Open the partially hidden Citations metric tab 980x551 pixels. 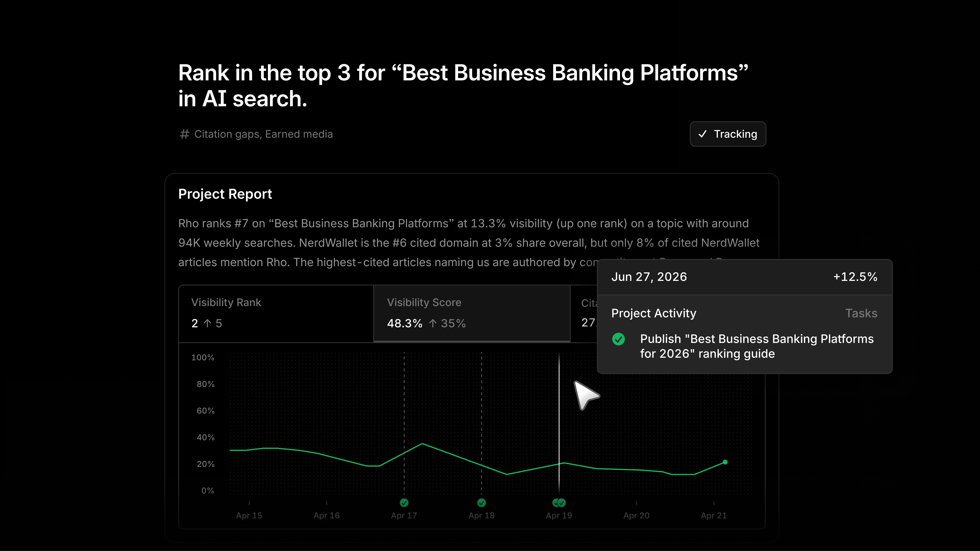(584, 314)
